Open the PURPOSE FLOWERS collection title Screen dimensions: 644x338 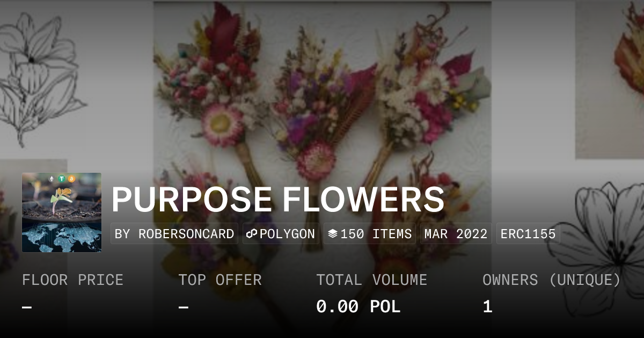(x=278, y=200)
